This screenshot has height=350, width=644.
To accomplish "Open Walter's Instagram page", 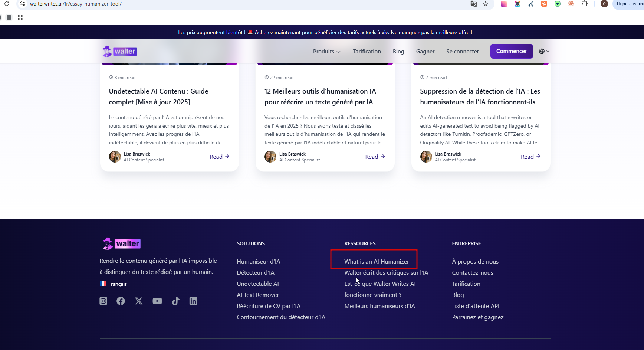I will [103, 301].
